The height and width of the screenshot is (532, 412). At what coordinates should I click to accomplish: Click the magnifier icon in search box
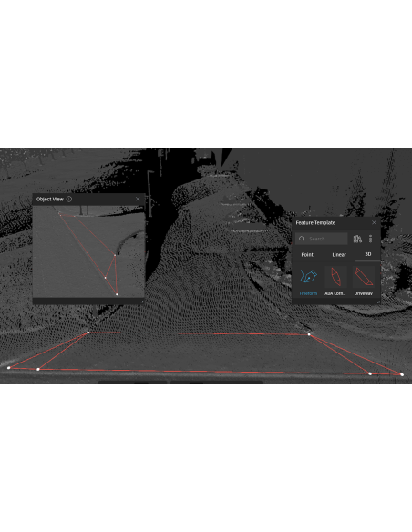302,239
